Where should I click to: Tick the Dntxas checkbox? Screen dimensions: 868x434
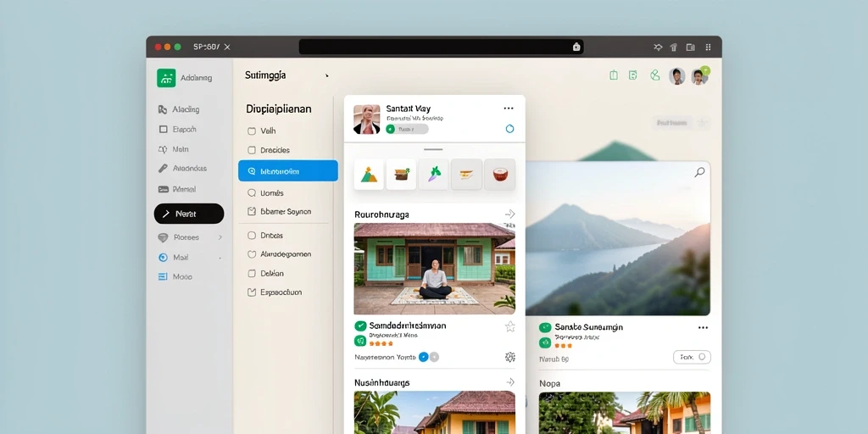point(251,236)
